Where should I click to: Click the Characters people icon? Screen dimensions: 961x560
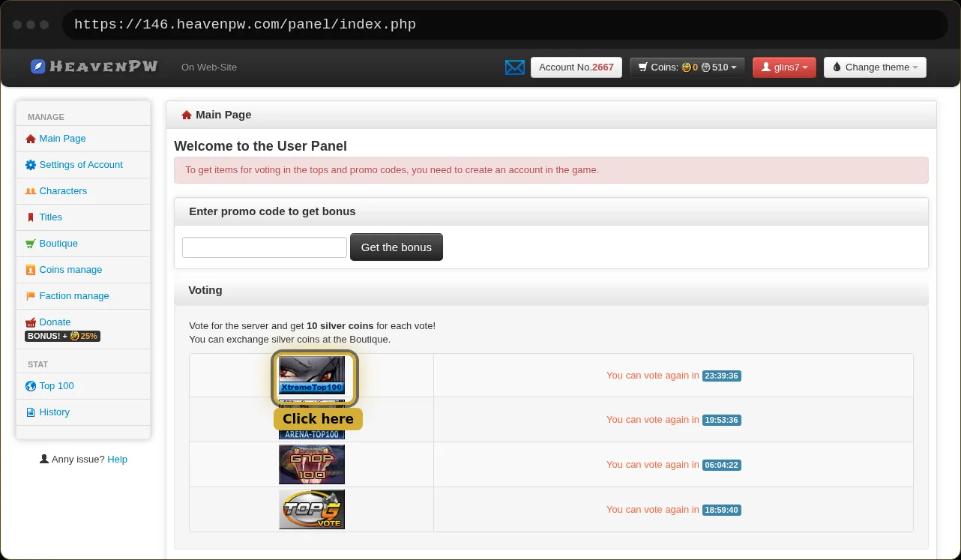coord(31,191)
